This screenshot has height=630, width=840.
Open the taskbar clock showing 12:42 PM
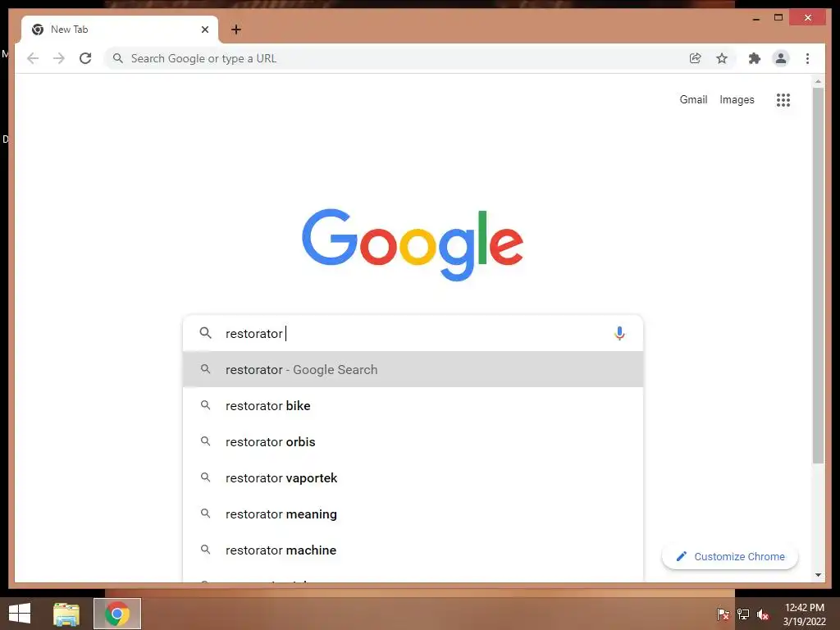(x=804, y=614)
